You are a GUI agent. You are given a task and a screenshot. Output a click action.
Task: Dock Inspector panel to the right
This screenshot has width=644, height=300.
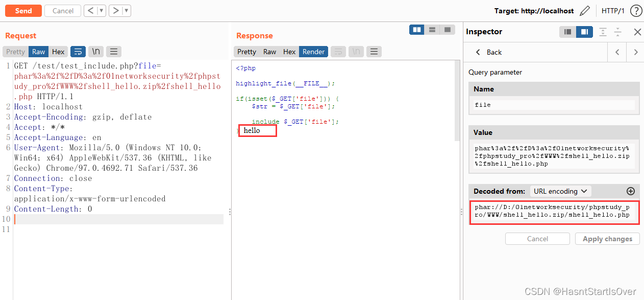pyautogui.click(x=584, y=32)
